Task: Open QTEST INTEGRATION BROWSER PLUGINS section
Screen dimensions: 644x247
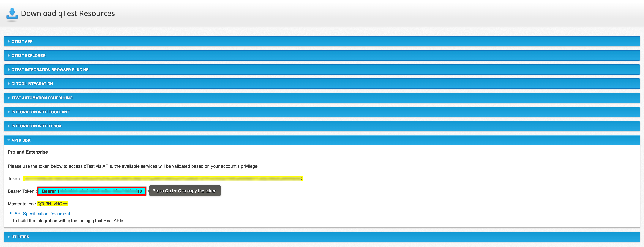Action: tap(50, 70)
